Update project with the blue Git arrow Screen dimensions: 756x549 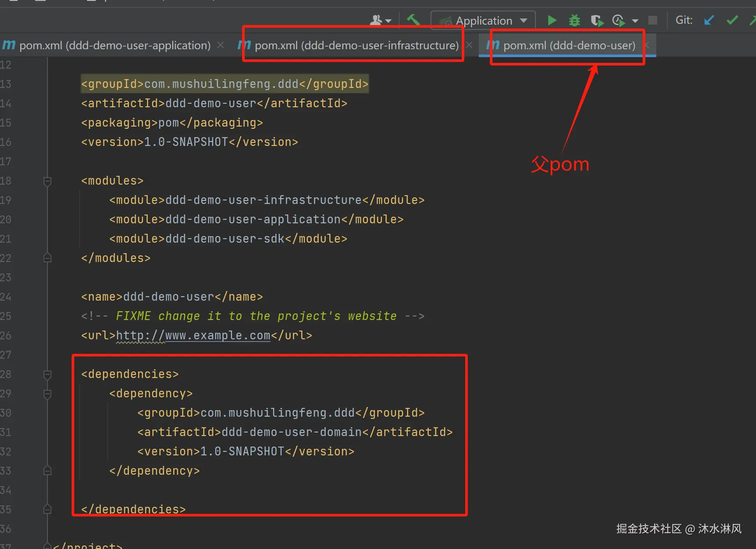(709, 20)
